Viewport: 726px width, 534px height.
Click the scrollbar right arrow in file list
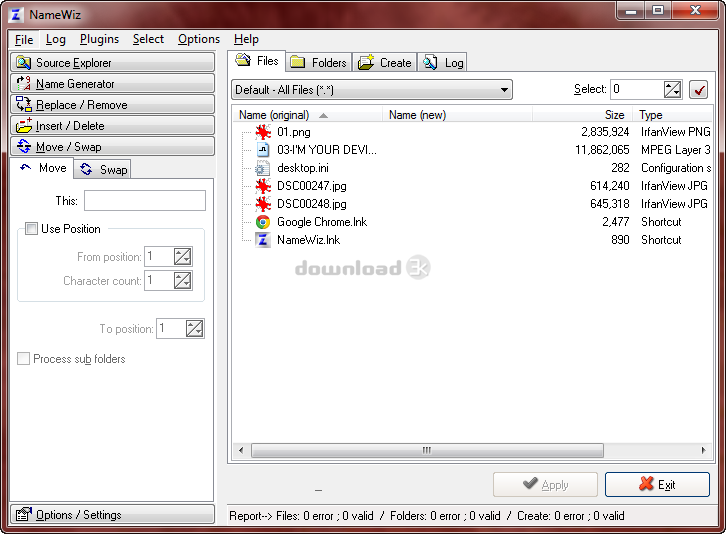pyautogui.click(x=703, y=450)
